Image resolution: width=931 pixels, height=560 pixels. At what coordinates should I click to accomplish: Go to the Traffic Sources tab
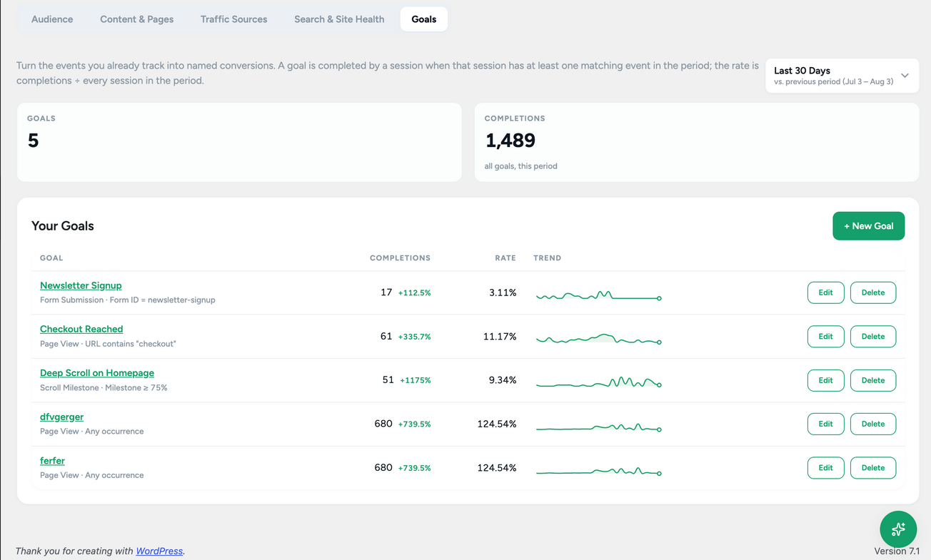234,19
